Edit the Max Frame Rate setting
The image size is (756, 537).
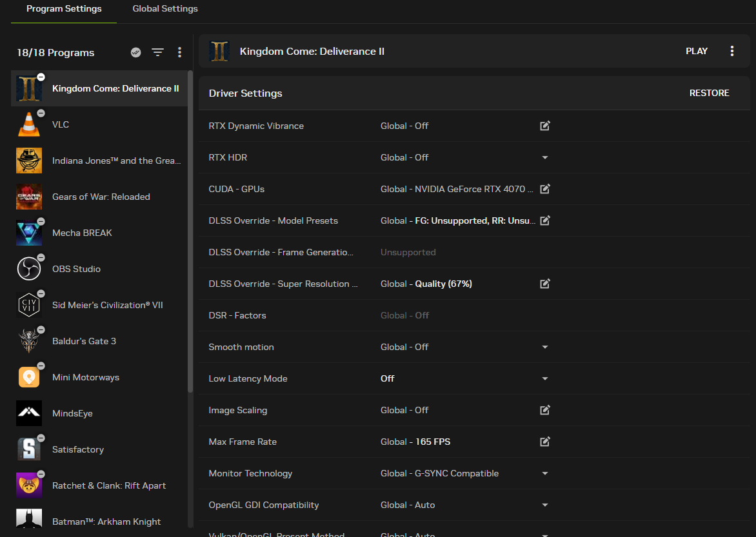pos(545,442)
